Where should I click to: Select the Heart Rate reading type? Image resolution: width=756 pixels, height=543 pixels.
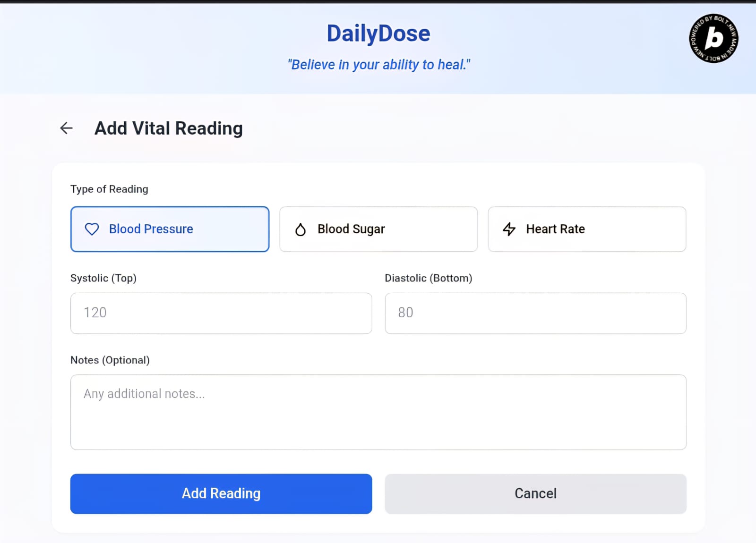coord(587,229)
